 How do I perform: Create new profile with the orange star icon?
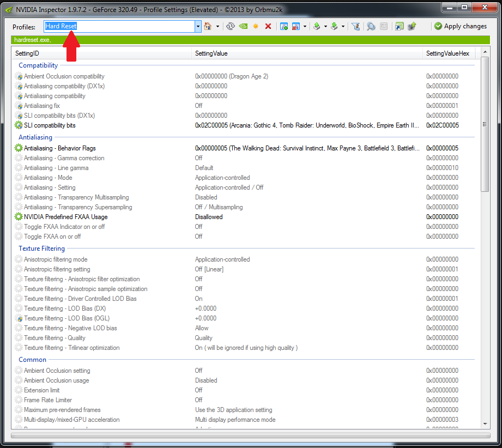pyautogui.click(x=256, y=26)
